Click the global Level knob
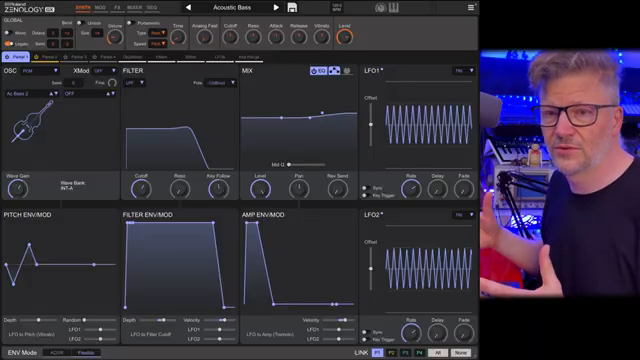Viewport: 640px width, 360px height. (x=345, y=37)
